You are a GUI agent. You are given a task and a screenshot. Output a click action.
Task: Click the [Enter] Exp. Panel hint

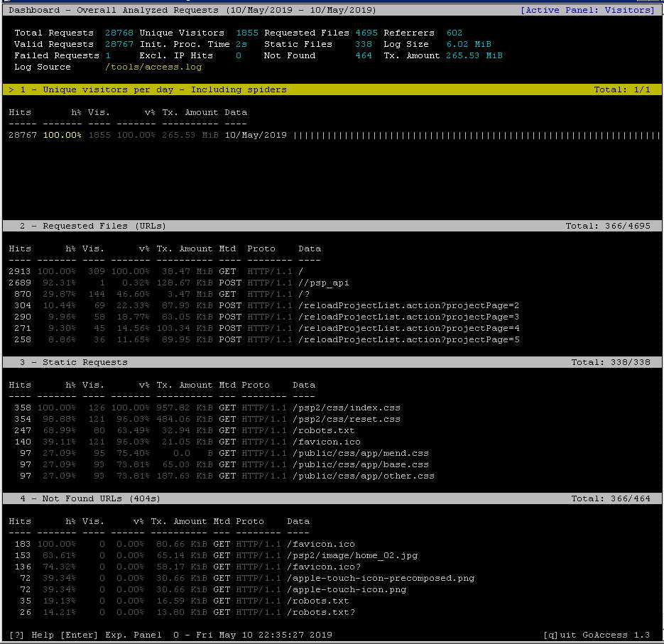111,635
